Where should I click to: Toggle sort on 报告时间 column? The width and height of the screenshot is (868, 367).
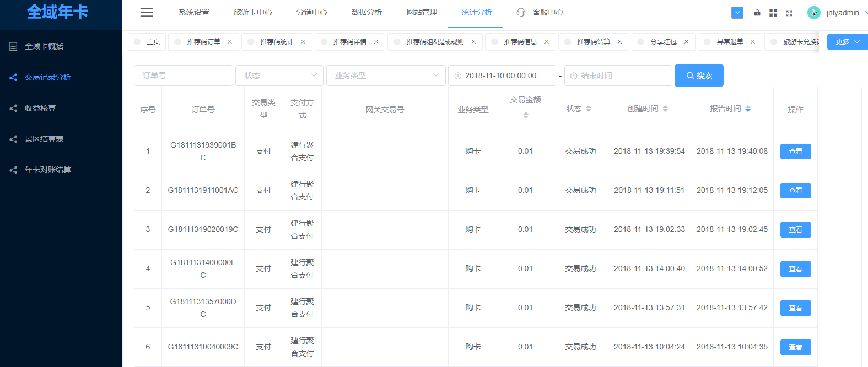point(748,109)
